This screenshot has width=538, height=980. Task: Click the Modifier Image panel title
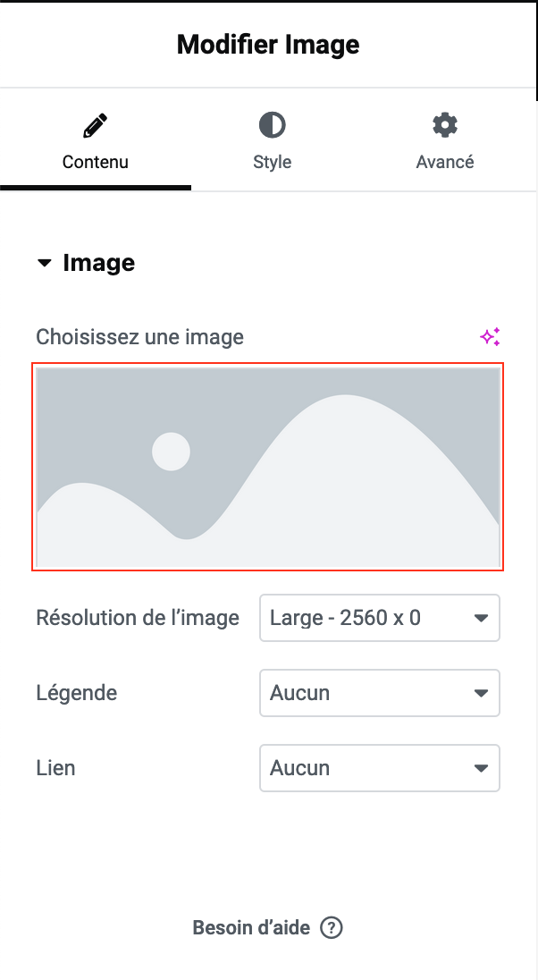pyautogui.click(x=268, y=45)
